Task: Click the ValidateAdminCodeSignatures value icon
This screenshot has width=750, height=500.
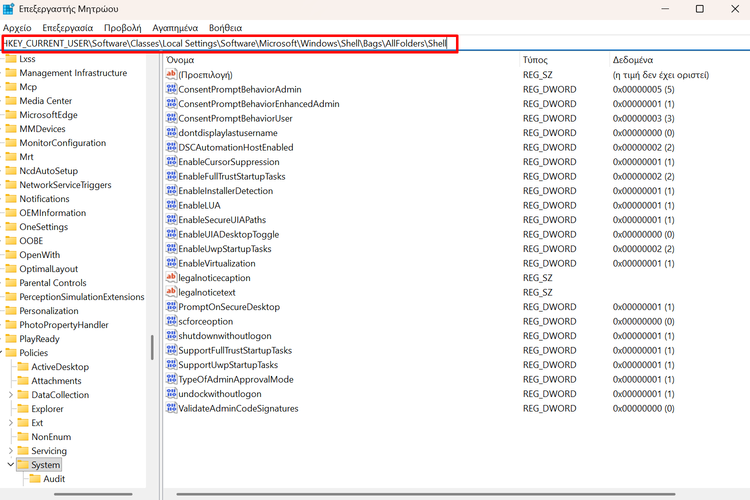Action: [x=171, y=409]
